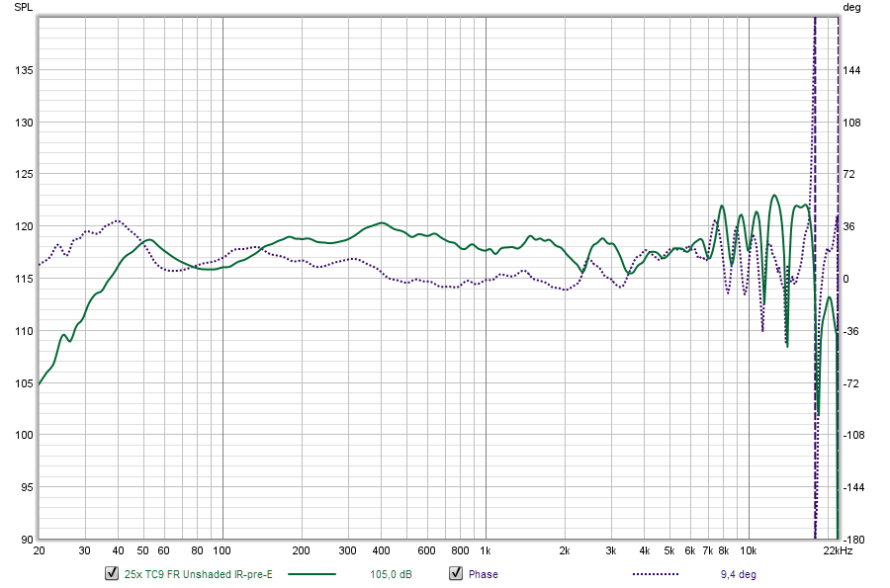The height and width of the screenshot is (588, 890).
Task: Click the 90 SPL axis value
Action: [28, 540]
